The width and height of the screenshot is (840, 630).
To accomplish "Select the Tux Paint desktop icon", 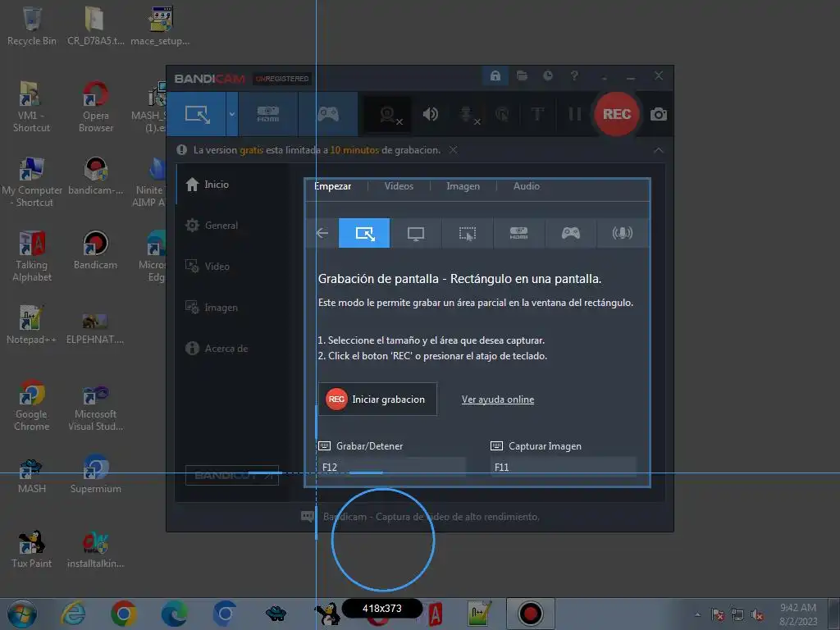I will pos(32,549).
